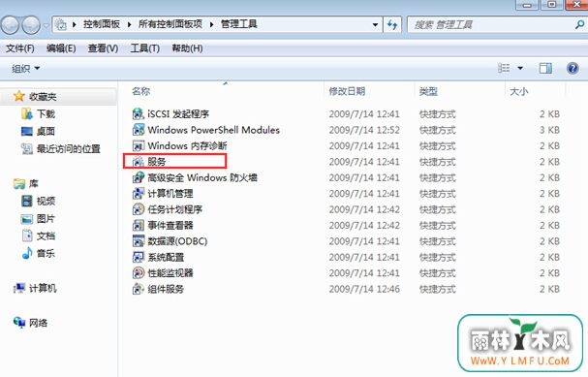Expand the arrow after 控制面板 in address bar

129,25
